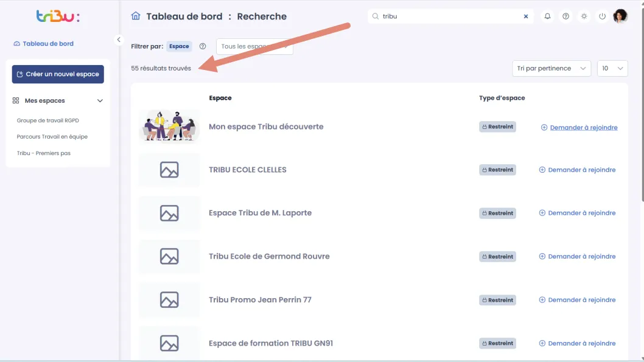Request to join Tribu Promo Jean Perrin 77
Viewport: 644px width, 362px height.
pos(577,300)
